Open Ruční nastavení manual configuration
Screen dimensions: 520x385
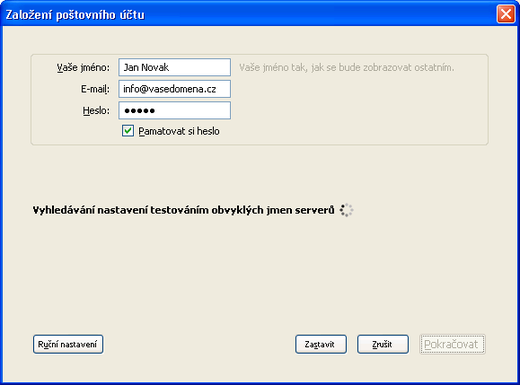(x=68, y=344)
